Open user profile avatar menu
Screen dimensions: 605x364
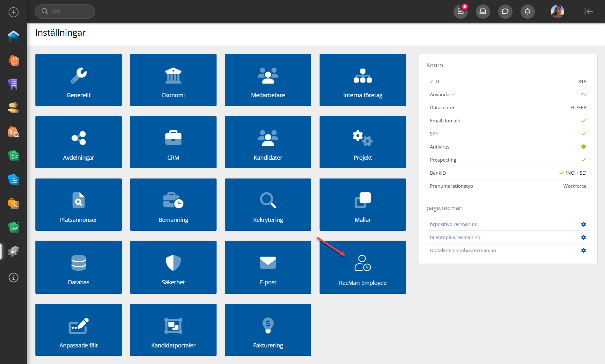tap(557, 12)
